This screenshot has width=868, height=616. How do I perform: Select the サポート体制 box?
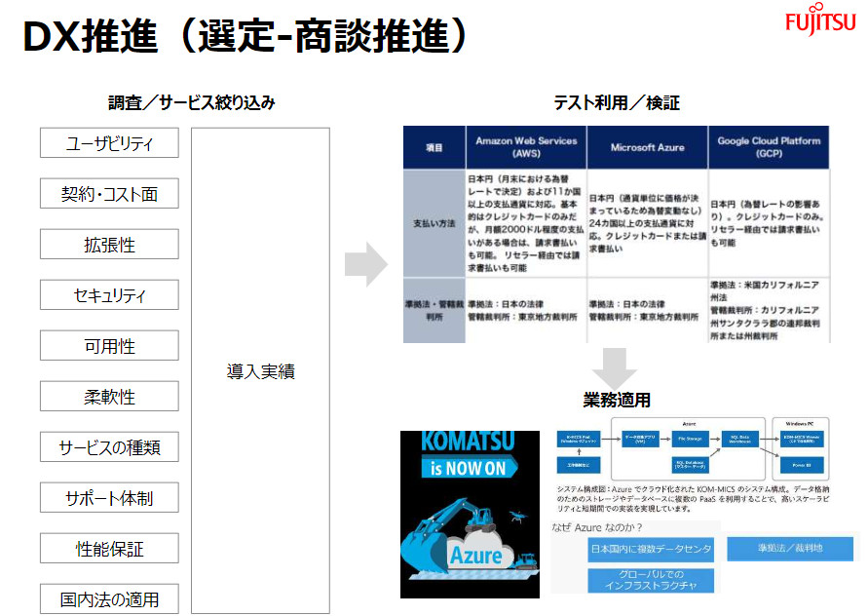(110, 497)
